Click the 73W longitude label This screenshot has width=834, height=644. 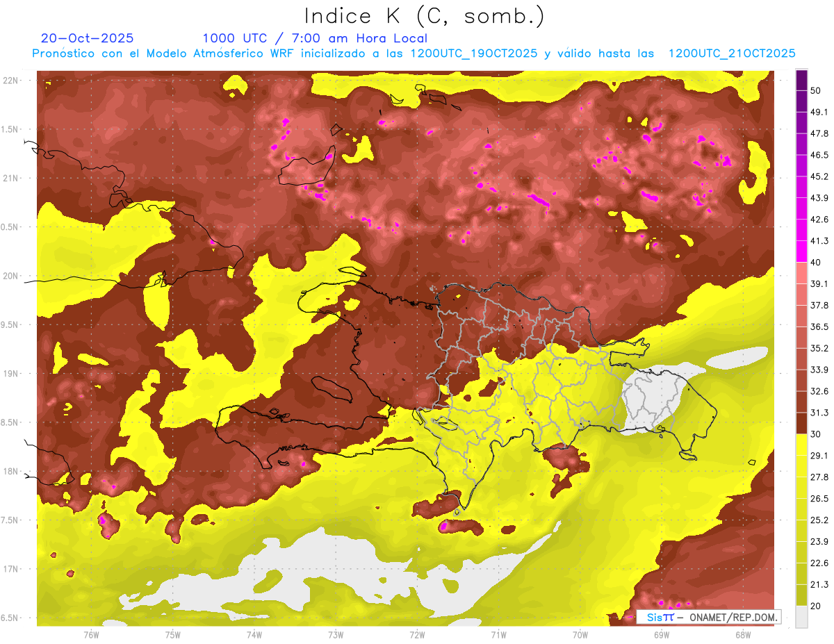pos(336,634)
